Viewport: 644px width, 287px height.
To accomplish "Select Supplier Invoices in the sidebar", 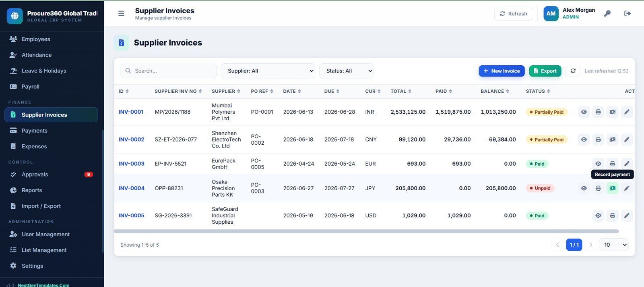I will (51, 115).
